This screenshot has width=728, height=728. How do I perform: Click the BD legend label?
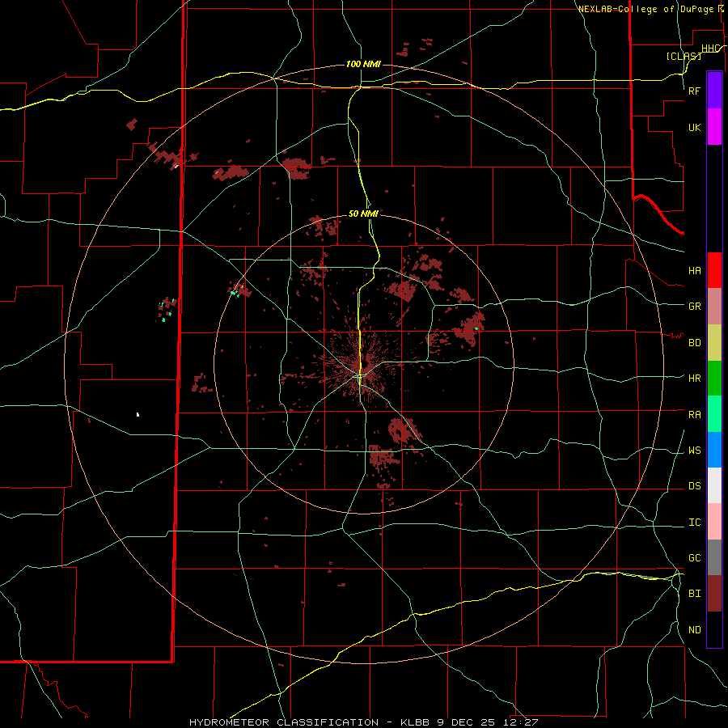coord(694,343)
